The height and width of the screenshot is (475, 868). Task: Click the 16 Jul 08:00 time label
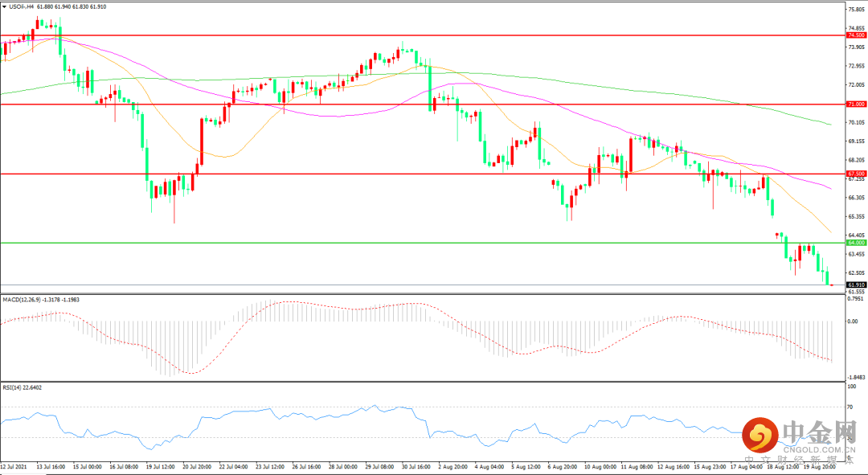click(x=124, y=467)
